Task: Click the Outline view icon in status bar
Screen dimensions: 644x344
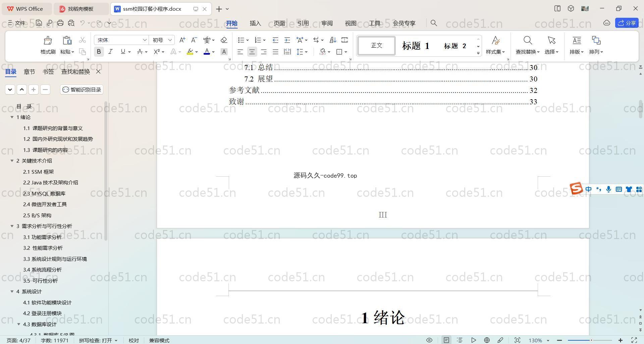Action: click(x=460, y=340)
